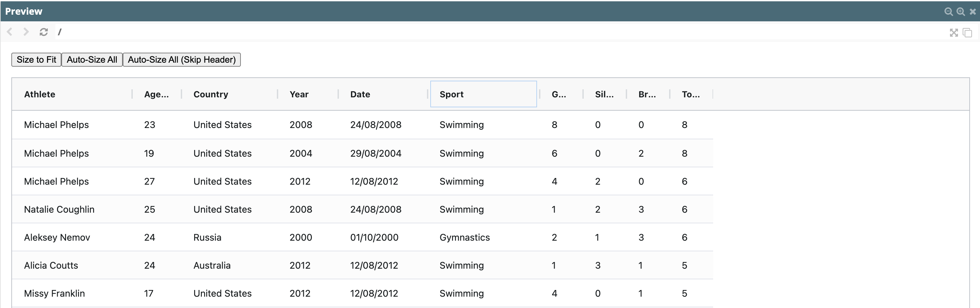Expand preview to fullscreen
Image resolution: width=980 pixels, height=308 pixels.
point(953,33)
